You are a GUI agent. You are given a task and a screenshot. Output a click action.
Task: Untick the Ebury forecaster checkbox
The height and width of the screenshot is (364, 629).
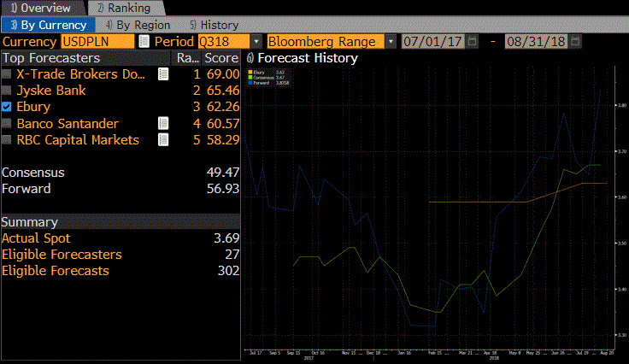click(x=7, y=107)
